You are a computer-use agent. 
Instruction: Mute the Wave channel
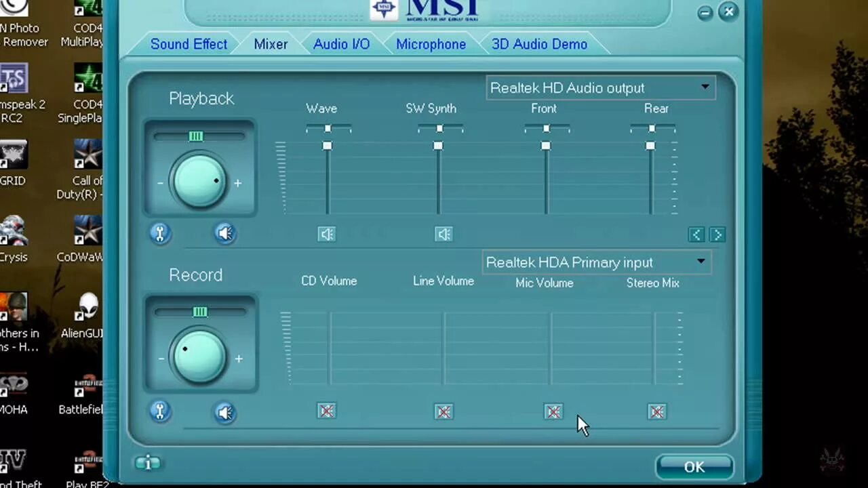pyautogui.click(x=327, y=235)
